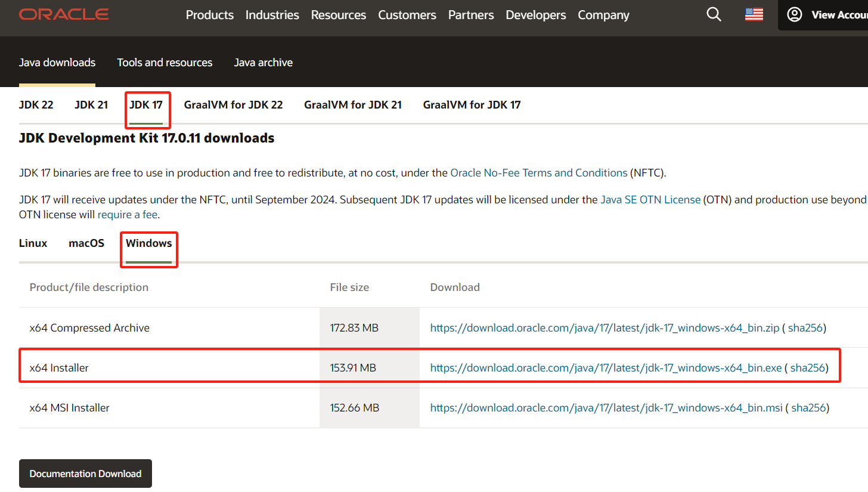Click the US flag country selector

[754, 15]
